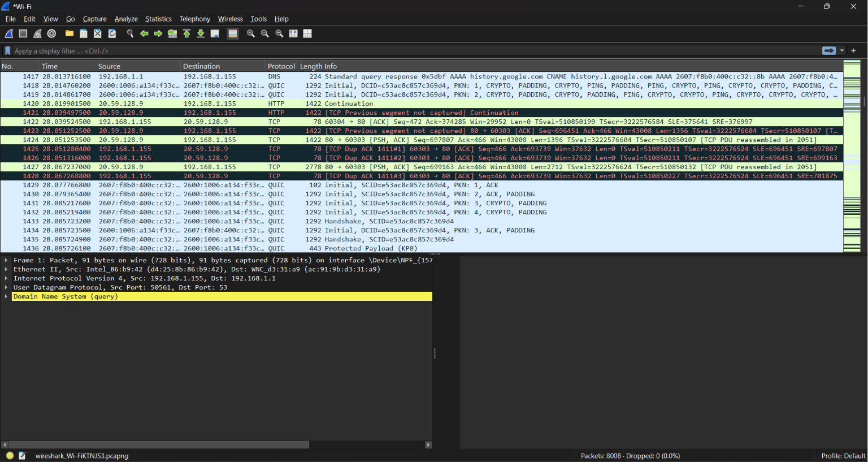Open the Help menu
868x462 pixels.
coord(281,19)
